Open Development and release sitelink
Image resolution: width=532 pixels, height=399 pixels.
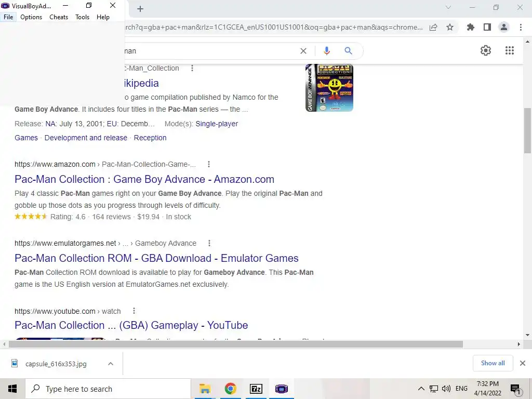tap(86, 138)
